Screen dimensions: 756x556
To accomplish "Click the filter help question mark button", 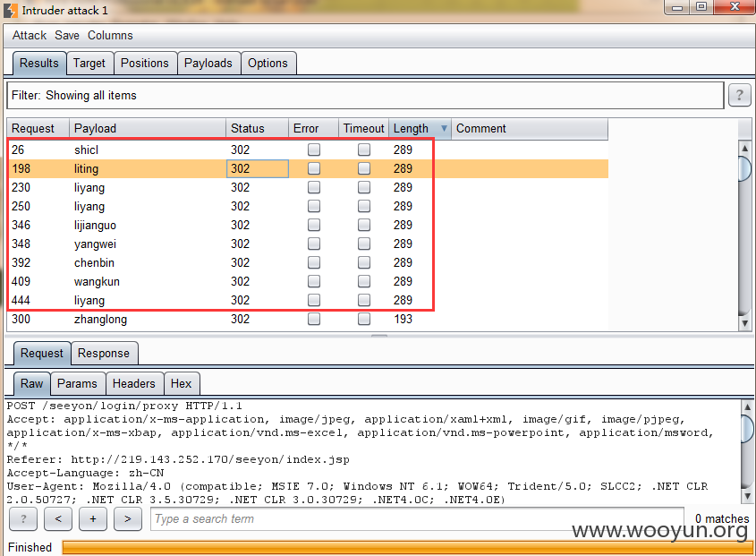I will pos(740,95).
